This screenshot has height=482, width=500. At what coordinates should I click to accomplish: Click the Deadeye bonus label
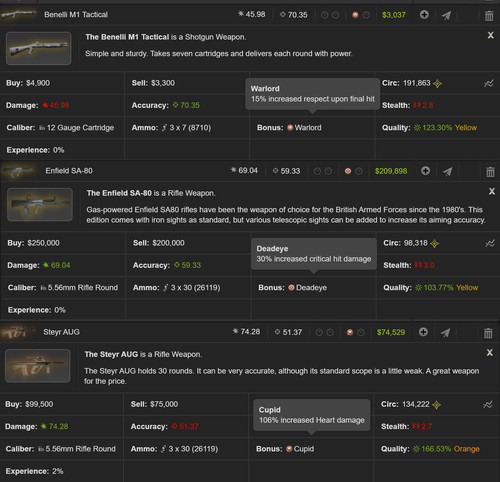point(311,288)
